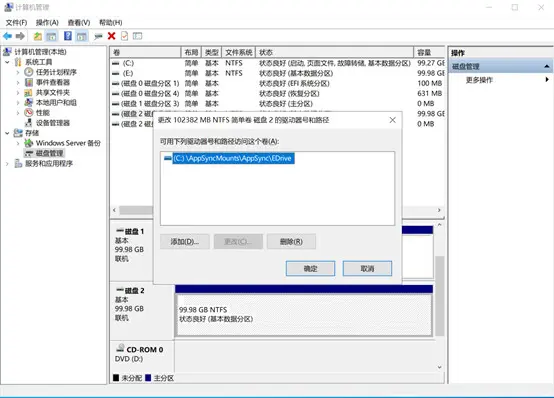Image resolution: width=554 pixels, height=398 pixels.
Task: Click the rightmost settings list toolbar icon
Action: click(x=137, y=36)
